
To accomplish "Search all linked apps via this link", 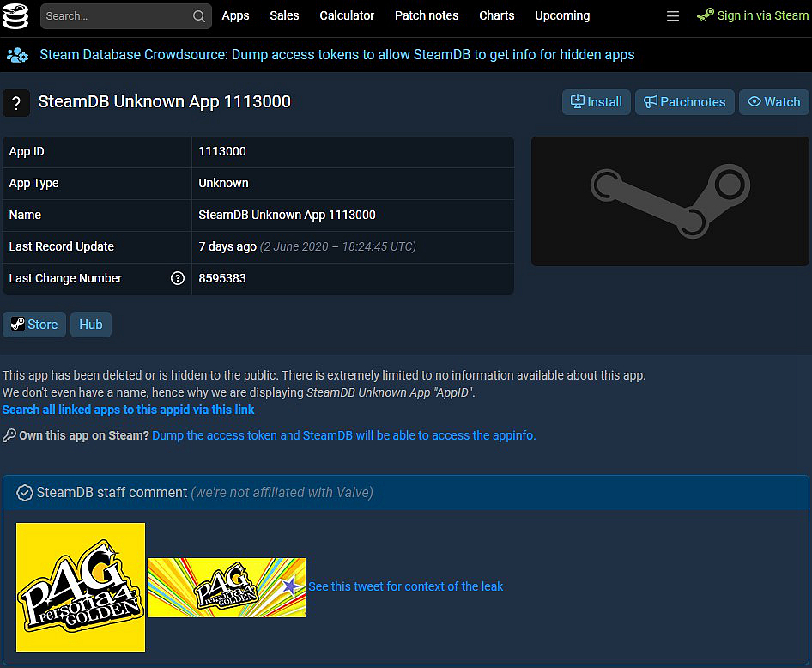I will pyautogui.click(x=129, y=410).
